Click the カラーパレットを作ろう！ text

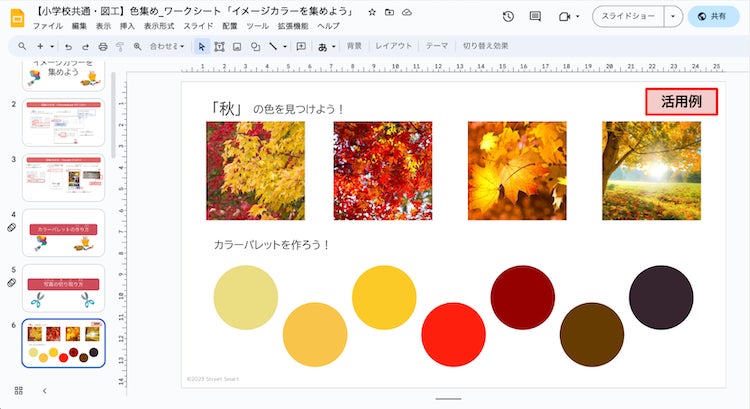(x=271, y=245)
